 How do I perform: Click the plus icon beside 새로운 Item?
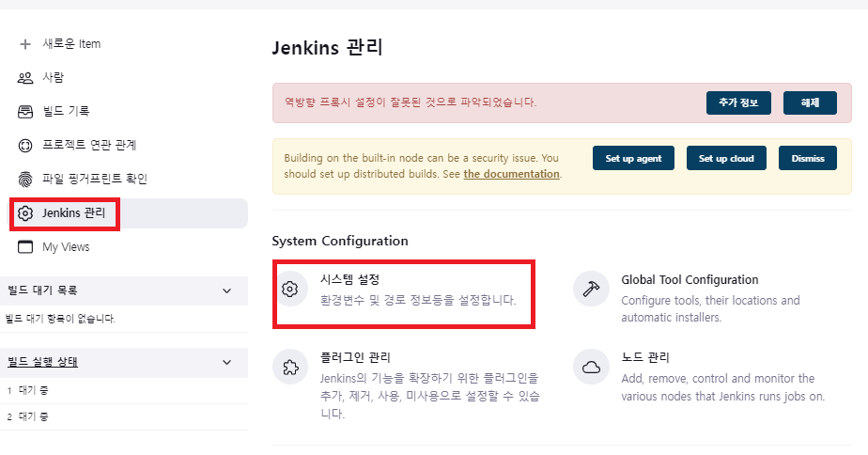[25, 44]
